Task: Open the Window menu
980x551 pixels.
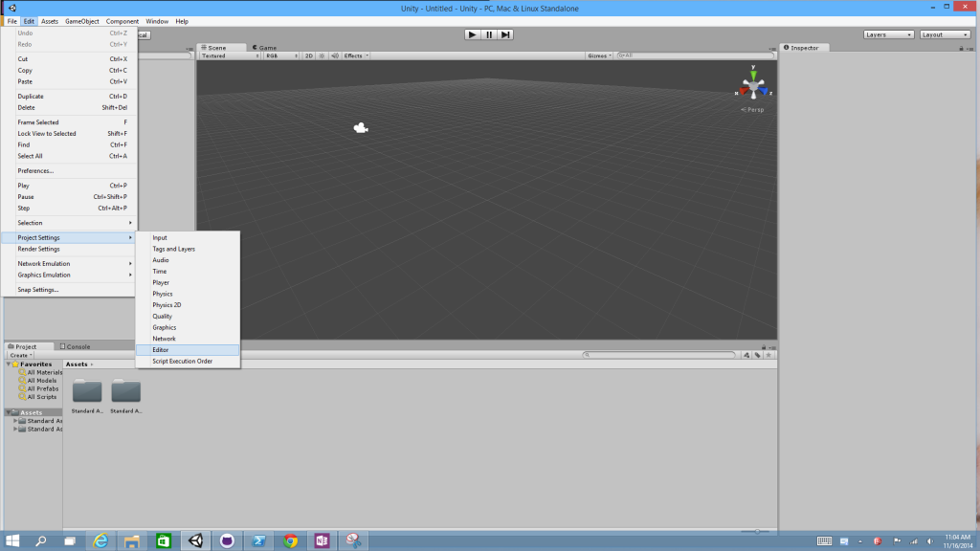Action: (157, 21)
